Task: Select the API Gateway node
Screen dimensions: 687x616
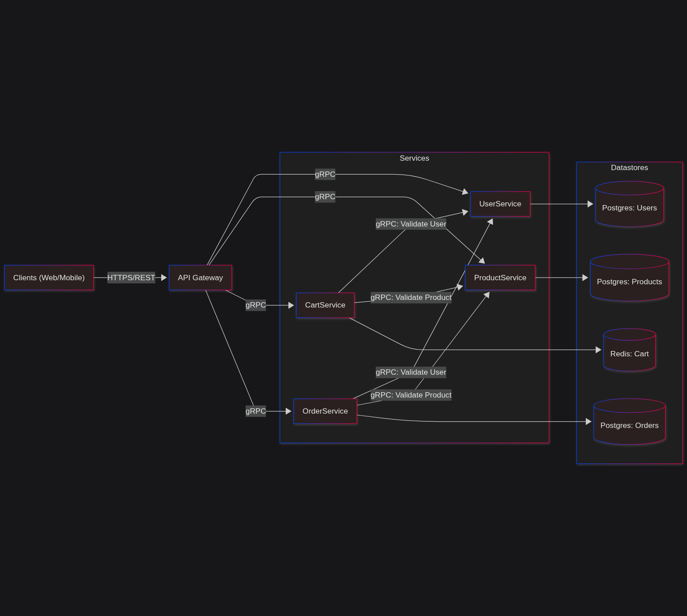Action: pos(200,278)
